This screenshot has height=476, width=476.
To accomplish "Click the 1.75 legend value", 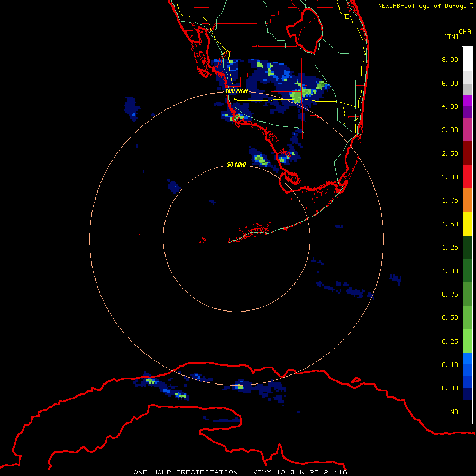I will point(450,200).
